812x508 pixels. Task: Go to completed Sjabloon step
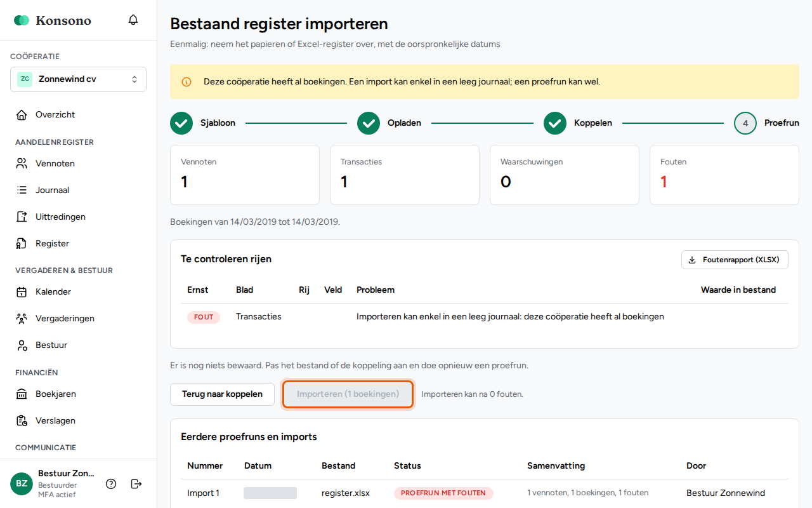point(202,123)
